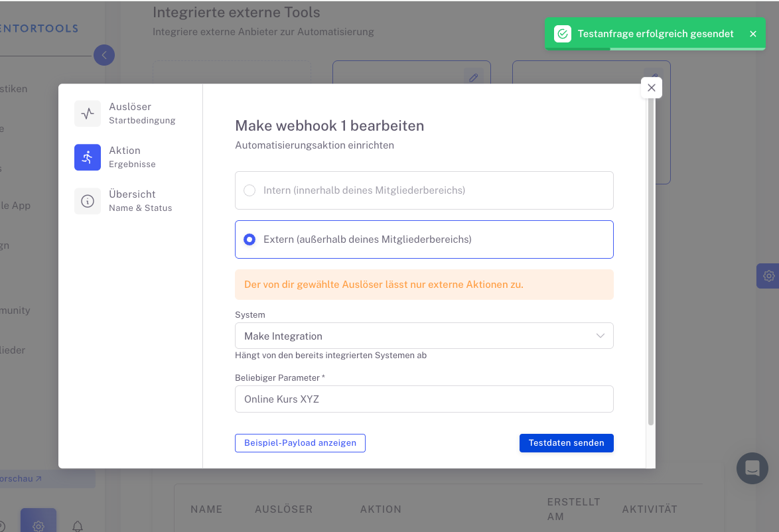Viewport: 779px width, 532px height.
Task: Click the orange warning about externe Aktionen
Action: (x=424, y=285)
